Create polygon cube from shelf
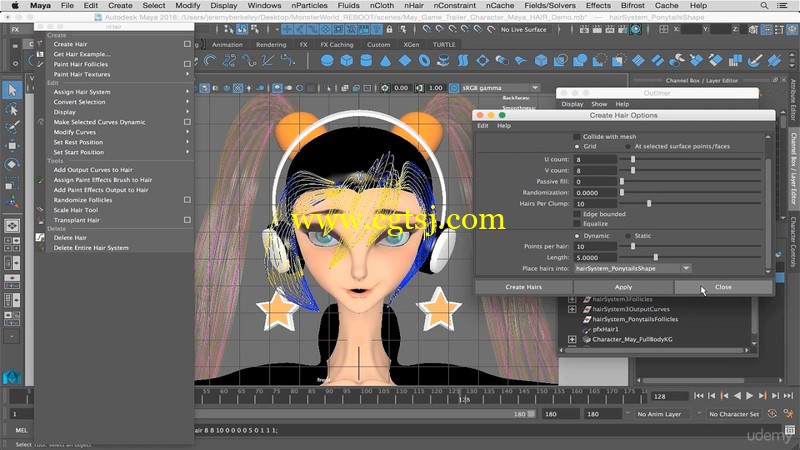Screen dimensions: 800x450 tap(346, 61)
